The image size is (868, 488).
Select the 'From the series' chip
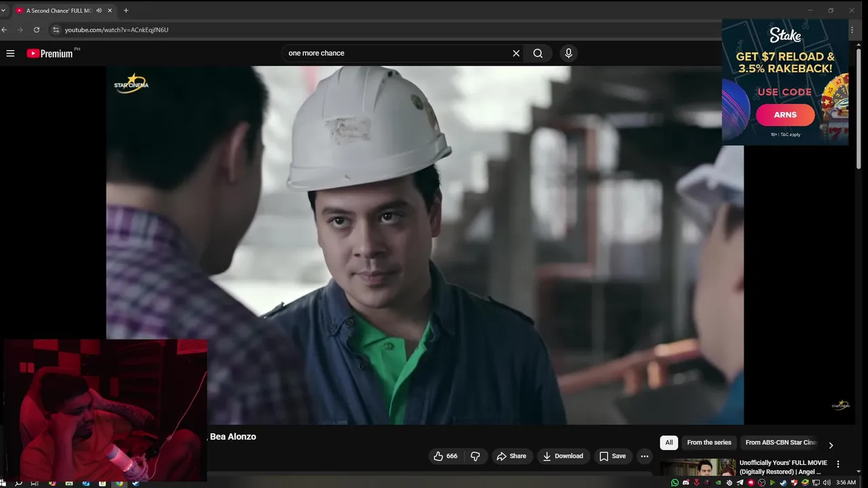(709, 443)
